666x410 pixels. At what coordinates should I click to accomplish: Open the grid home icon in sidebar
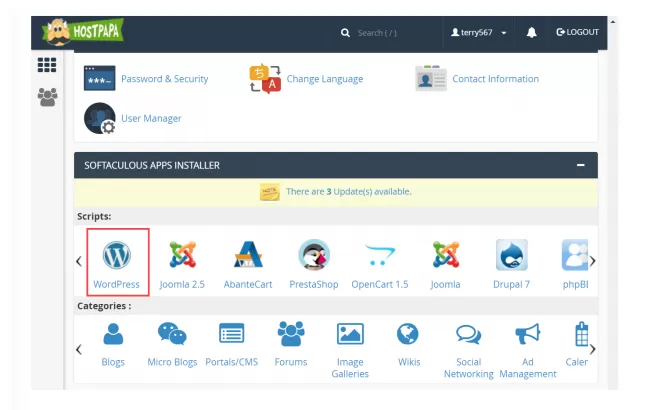coord(47,65)
